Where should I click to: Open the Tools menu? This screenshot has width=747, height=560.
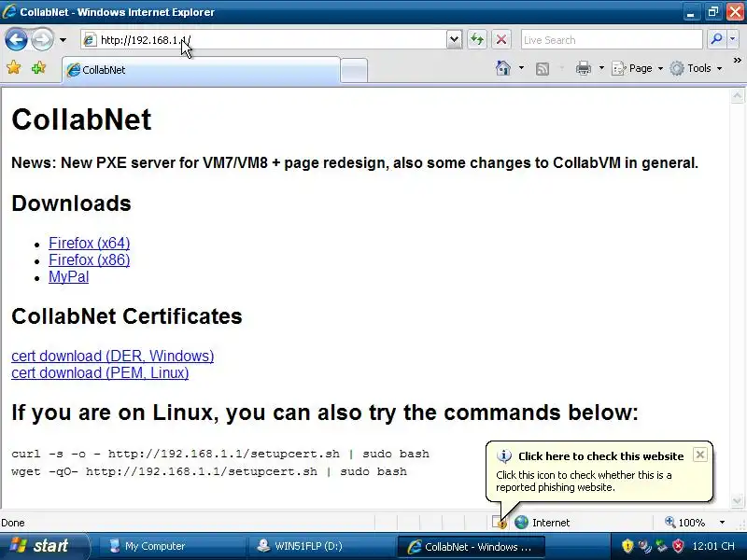click(x=696, y=68)
